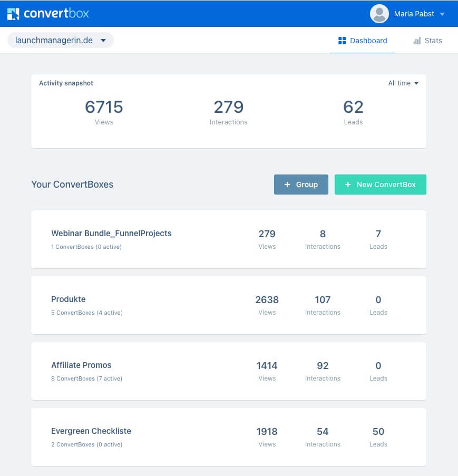Click the Stats bar chart icon

tap(417, 41)
